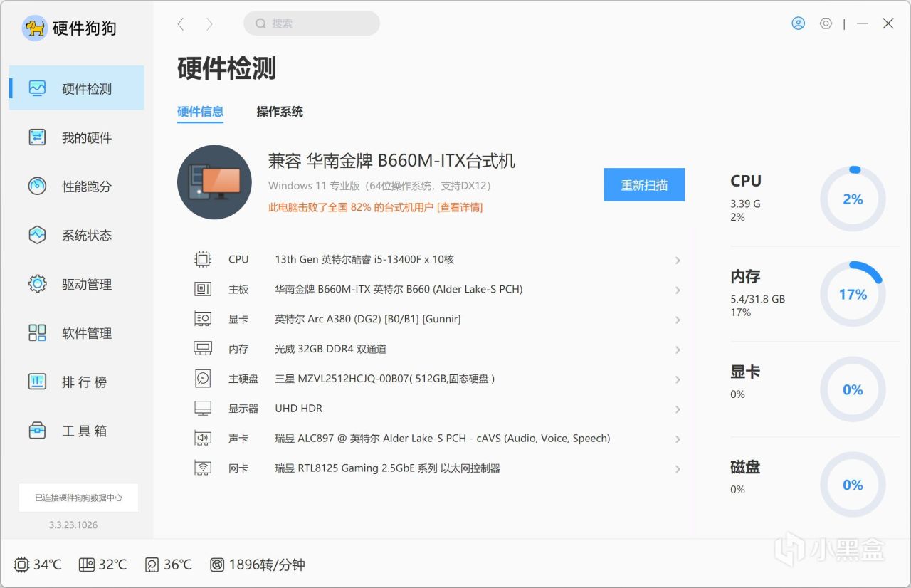Expand the 网卡 RTL8125 row chevron

coord(678,470)
